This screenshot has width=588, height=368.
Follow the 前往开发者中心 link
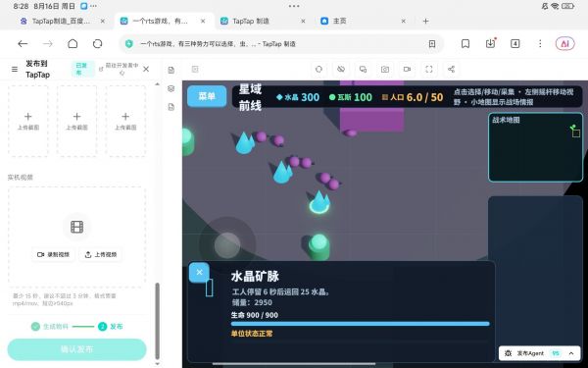(x=119, y=69)
